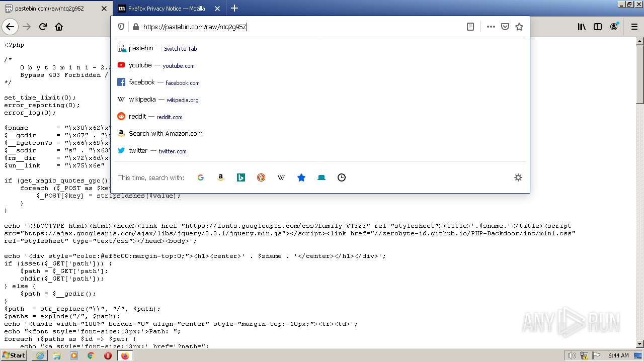The image size is (644, 362).
Task: Click the URL address field
Action: point(302,27)
